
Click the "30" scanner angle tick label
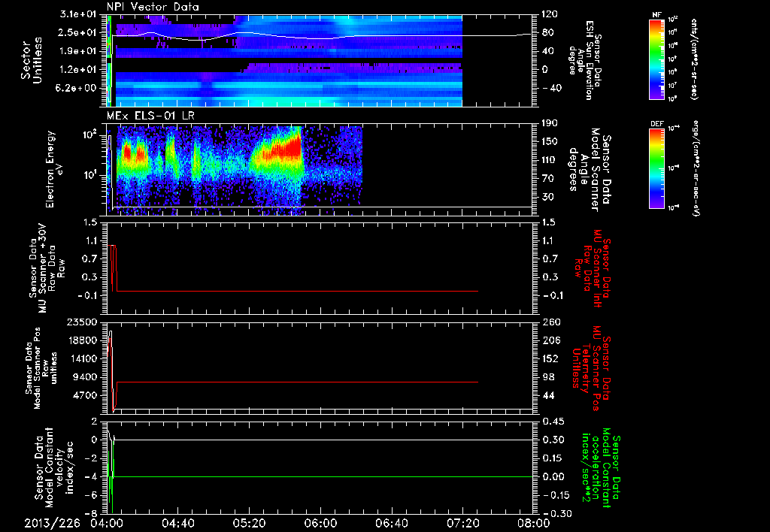(x=547, y=198)
